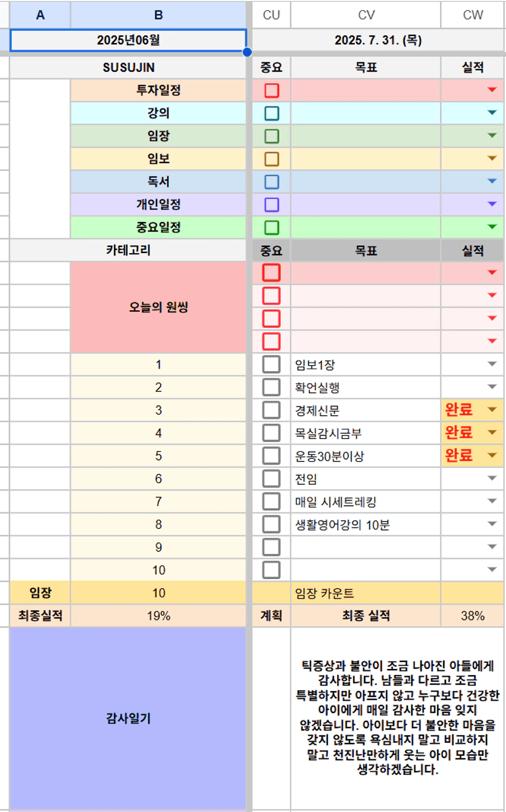506x812 pixels.
Task: Tick the teal 강의 row checkbox
Action: click(x=272, y=113)
